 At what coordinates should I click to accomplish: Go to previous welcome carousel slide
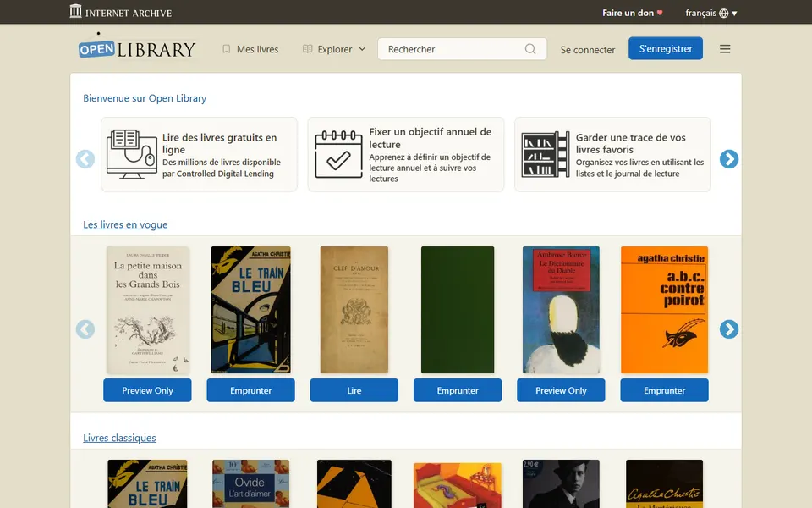click(85, 158)
